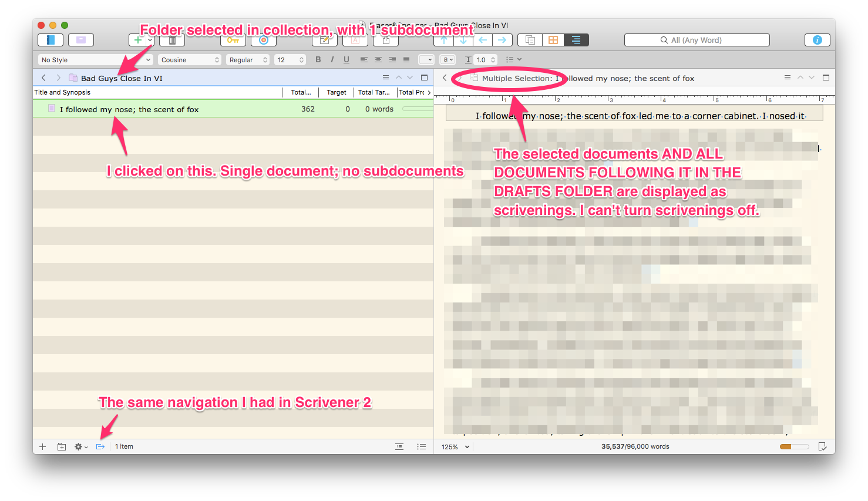Image resolution: width=868 pixels, height=501 pixels.
Task: Open the line spacing 1.0 stepper
Action: tap(485, 60)
